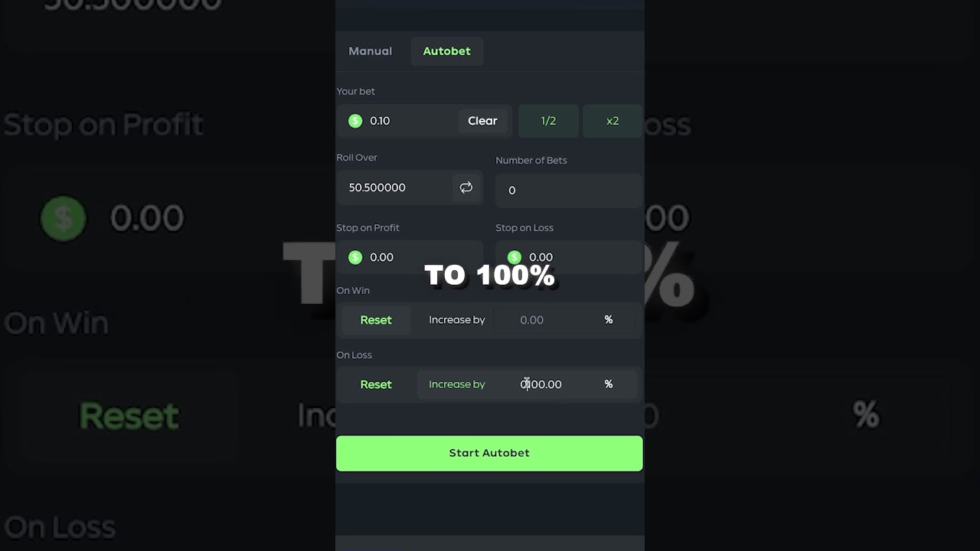
Task: Click the percent symbol in On Loss row
Action: (609, 384)
